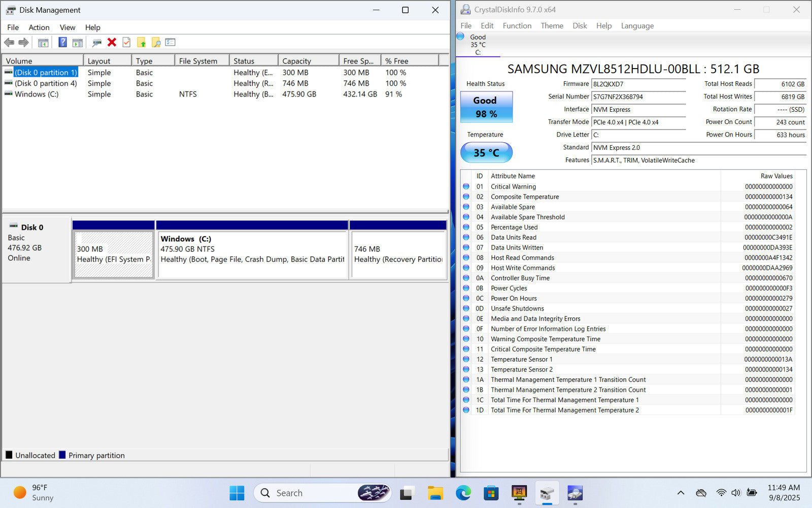Click the Firmware field 8L2QKXD7
This screenshot has width=812, height=508.
click(638, 84)
